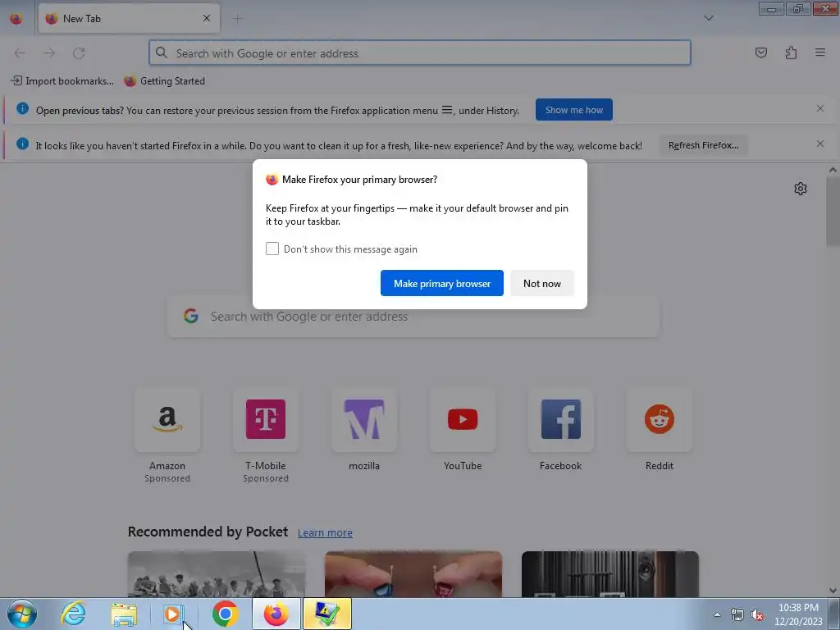Launch Windows Media Player from taskbar
This screenshot has height=630, width=840.
point(172,614)
